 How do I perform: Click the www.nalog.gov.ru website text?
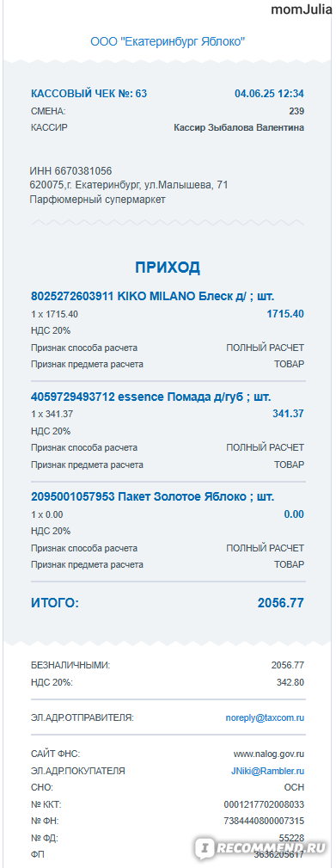click(x=269, y=754)
